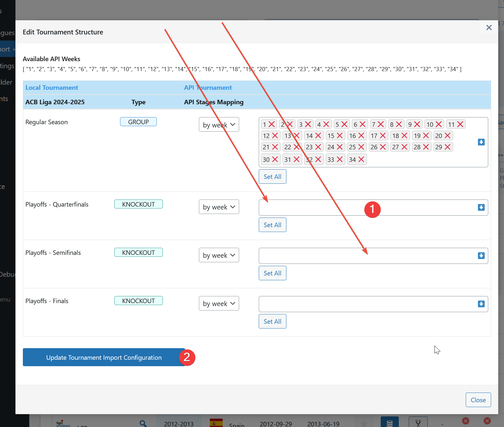Click 'Playoffs - Semifinals' row label
504x427 pixels.
point(53,253)
